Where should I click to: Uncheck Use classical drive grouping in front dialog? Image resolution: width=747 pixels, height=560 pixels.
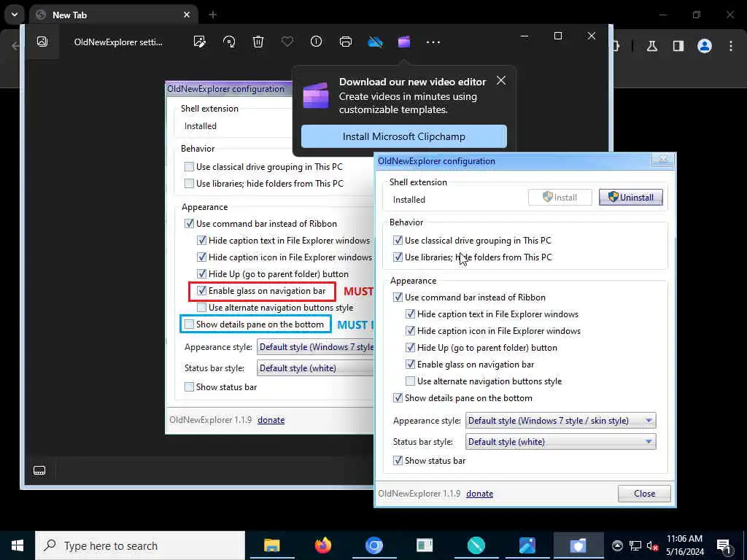(398, 241)
